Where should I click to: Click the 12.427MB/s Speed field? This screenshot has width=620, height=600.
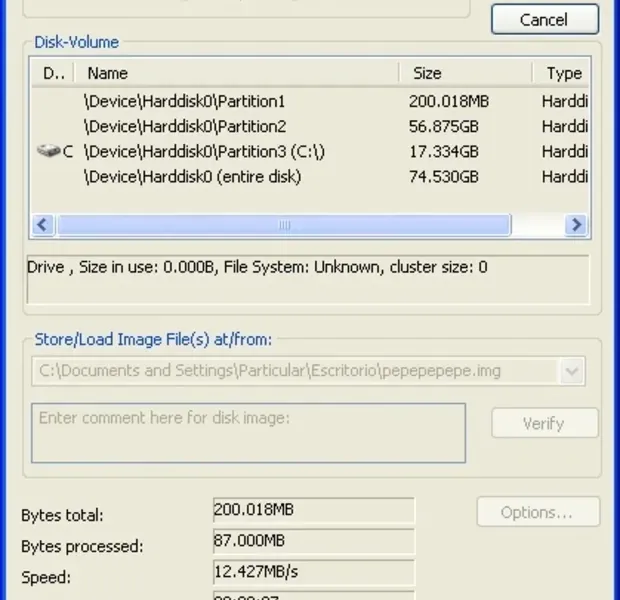pyautogui.click(x=314, y=572)
